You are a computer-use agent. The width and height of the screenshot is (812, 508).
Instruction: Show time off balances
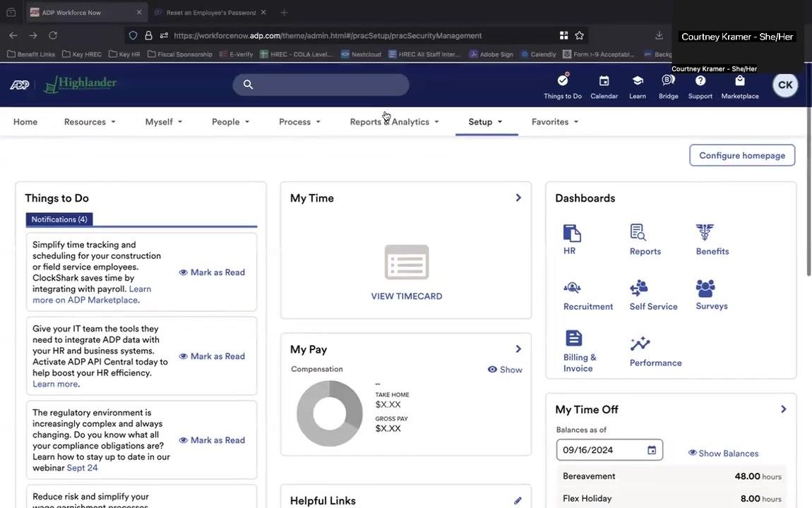click(x=723, y=453)
